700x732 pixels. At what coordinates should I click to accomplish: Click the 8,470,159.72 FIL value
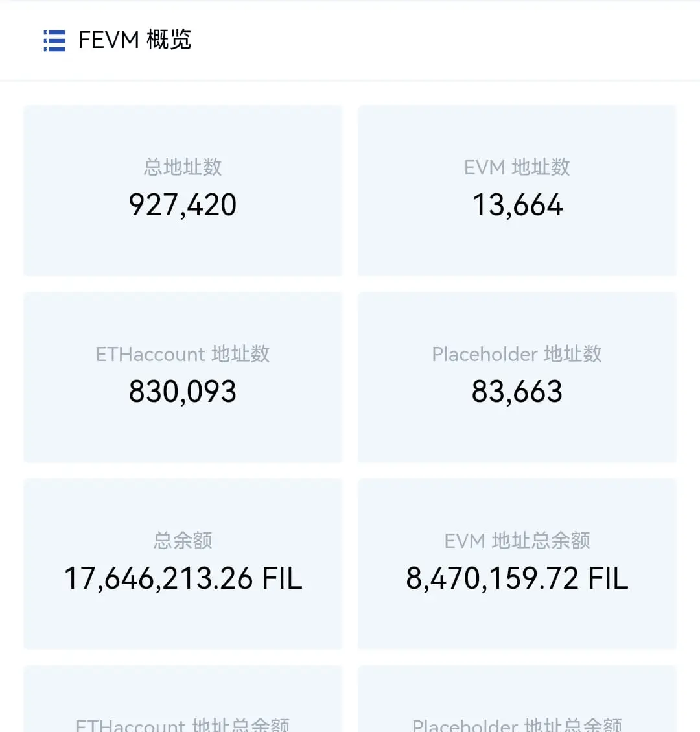click(x=517, y=578)
